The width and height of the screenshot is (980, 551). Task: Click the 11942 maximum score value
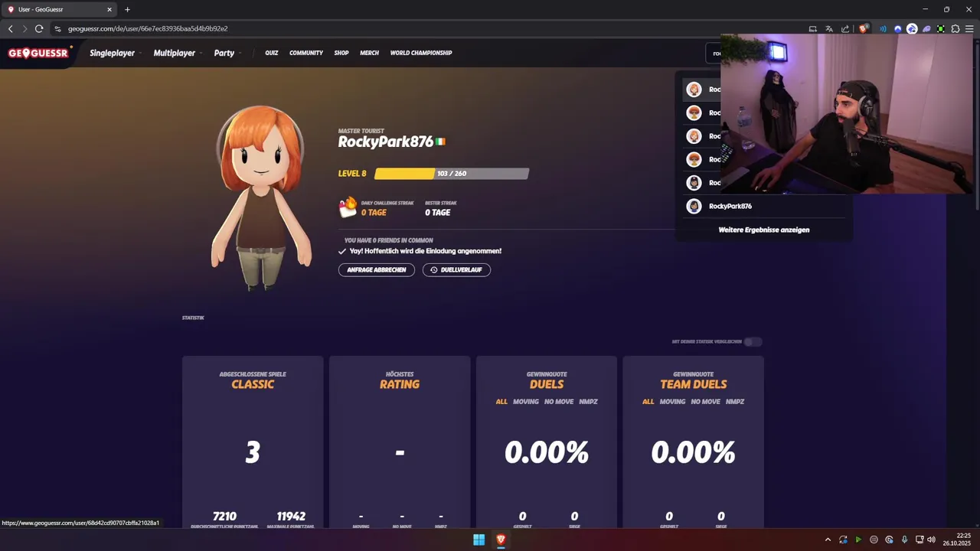[x=291, y=516]
